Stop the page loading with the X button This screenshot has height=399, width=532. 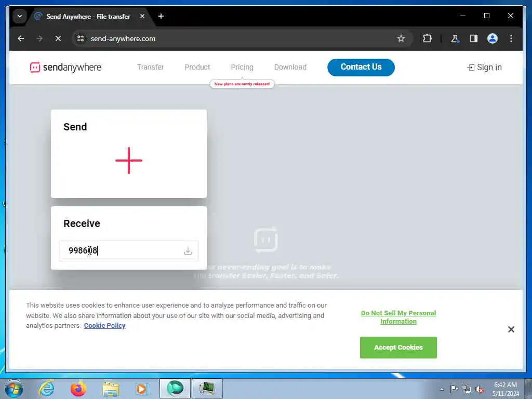[58, 38]
